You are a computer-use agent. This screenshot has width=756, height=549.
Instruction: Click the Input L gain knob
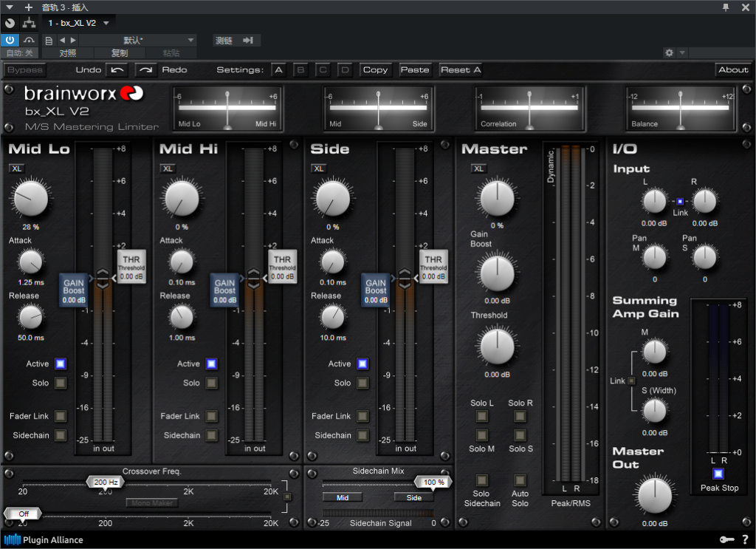654,201
